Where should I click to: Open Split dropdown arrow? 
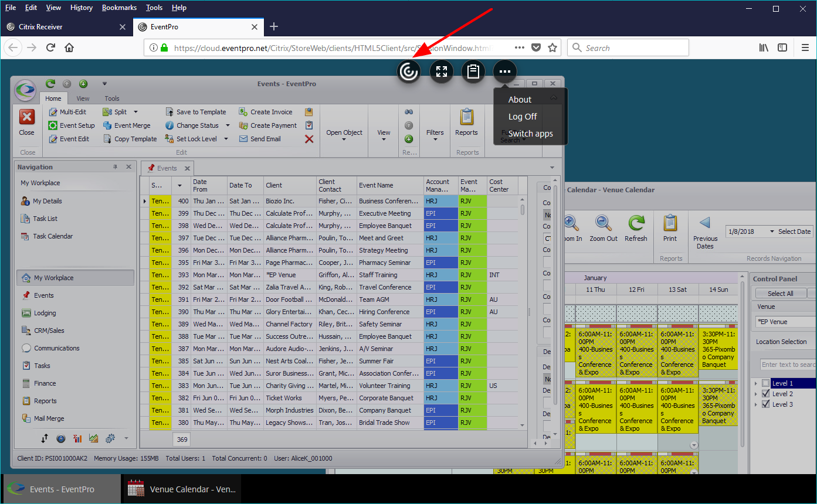(135, 112)
